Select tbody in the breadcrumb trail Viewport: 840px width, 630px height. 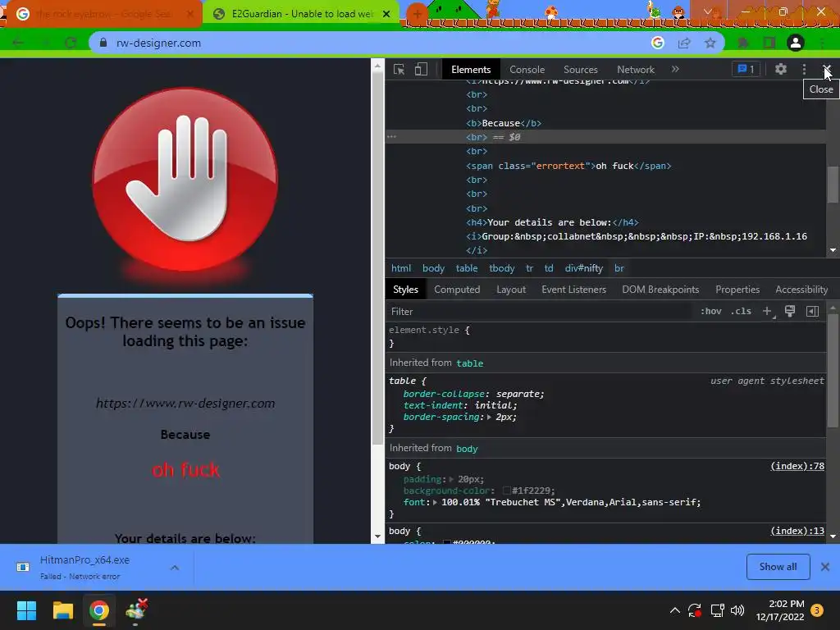(x=501, y=268)
